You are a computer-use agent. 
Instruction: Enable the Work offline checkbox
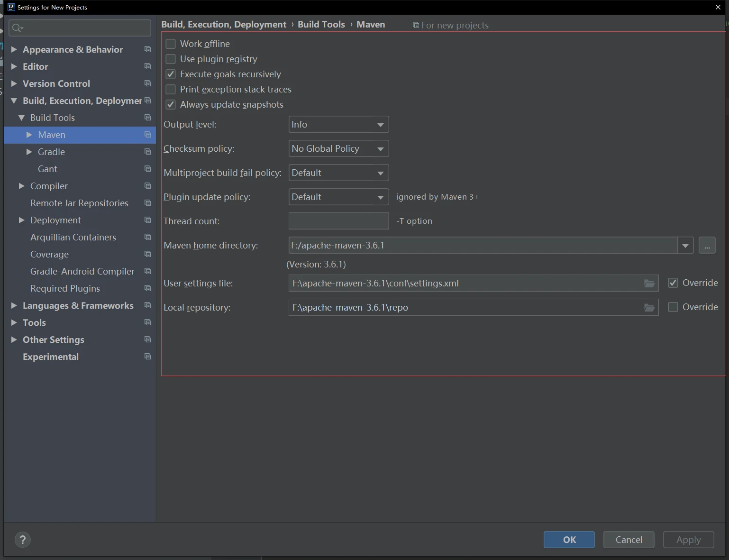pyautogui.click(x=171, y=44)
